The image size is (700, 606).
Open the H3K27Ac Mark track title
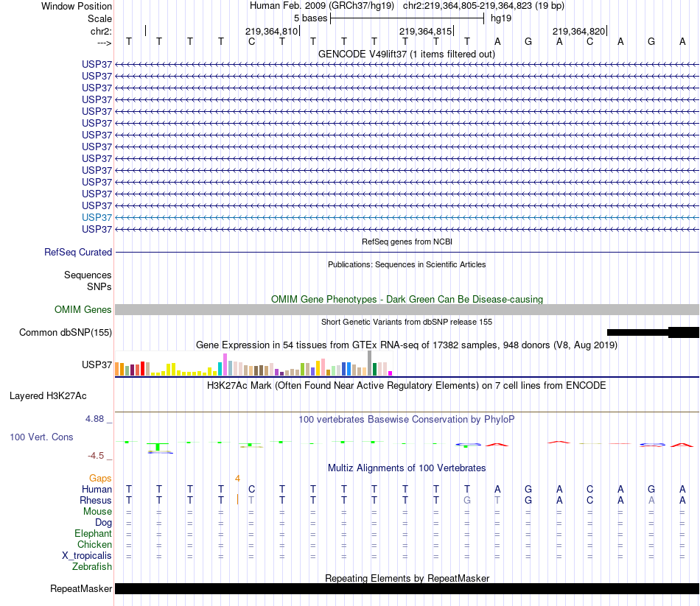tap(406, 386)
